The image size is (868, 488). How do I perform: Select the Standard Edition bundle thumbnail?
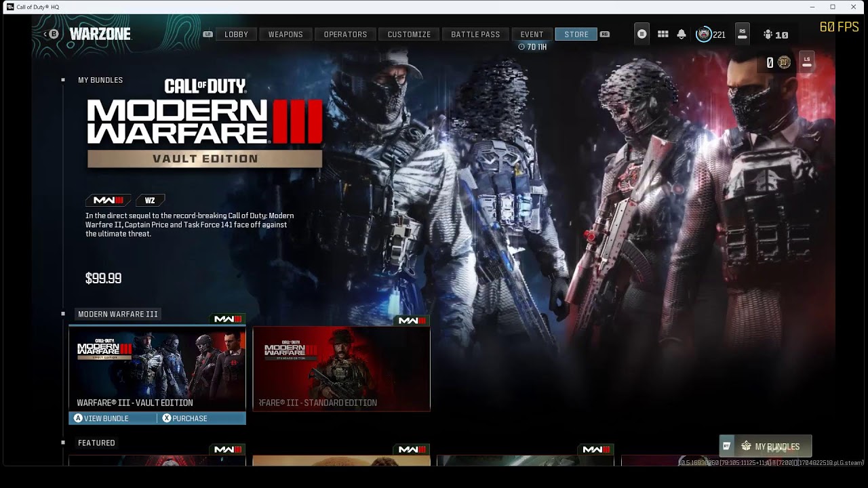[x=341, y=369]
